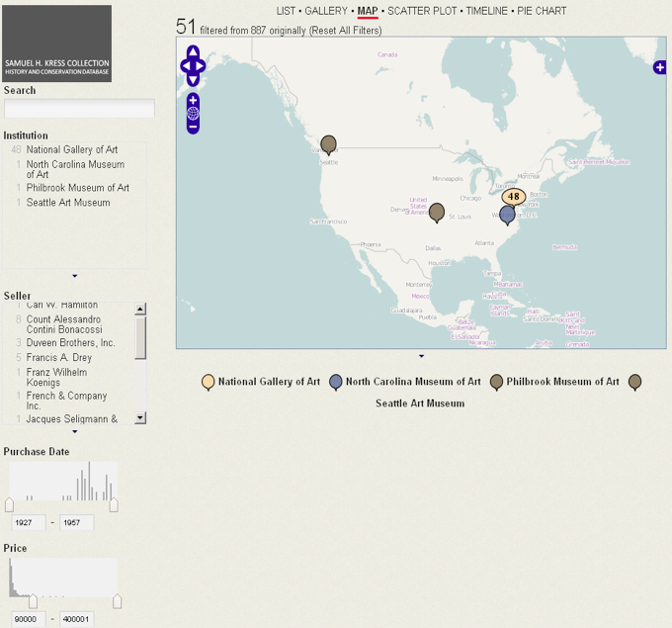672x628 pixels.
Task: Click Price upper slider handle
Action: (x=117, y=601)
